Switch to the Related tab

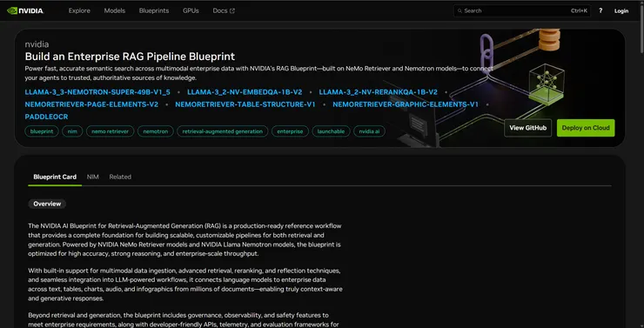point(120,177)
